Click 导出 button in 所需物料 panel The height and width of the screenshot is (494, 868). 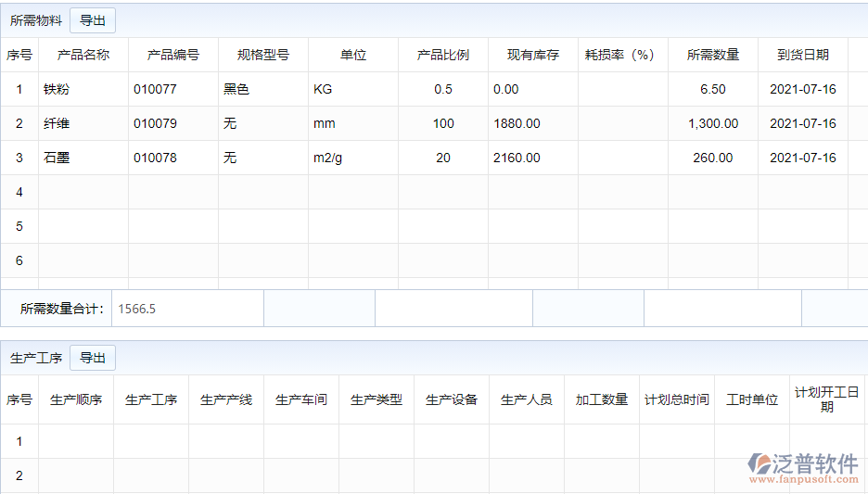pyautogui.click(x=93, y=20)
